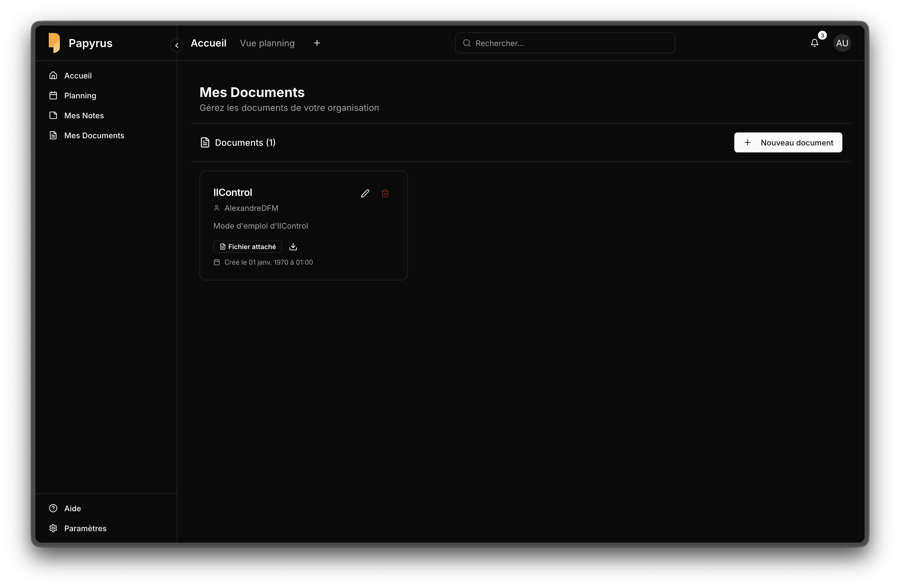Click the Papyrus logo icon
Image resolution: width=900 pixels, height=588 pixels.
coord(55,43)
